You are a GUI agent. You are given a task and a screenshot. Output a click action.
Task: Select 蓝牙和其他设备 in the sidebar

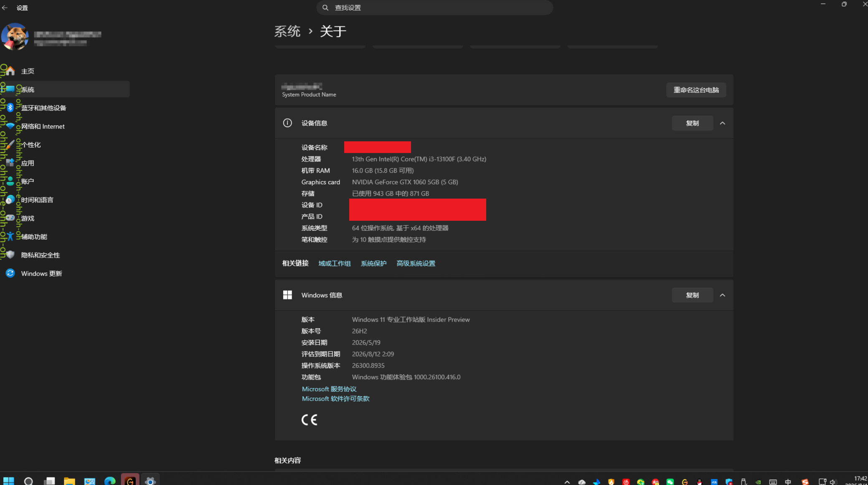tap(65, 108)
